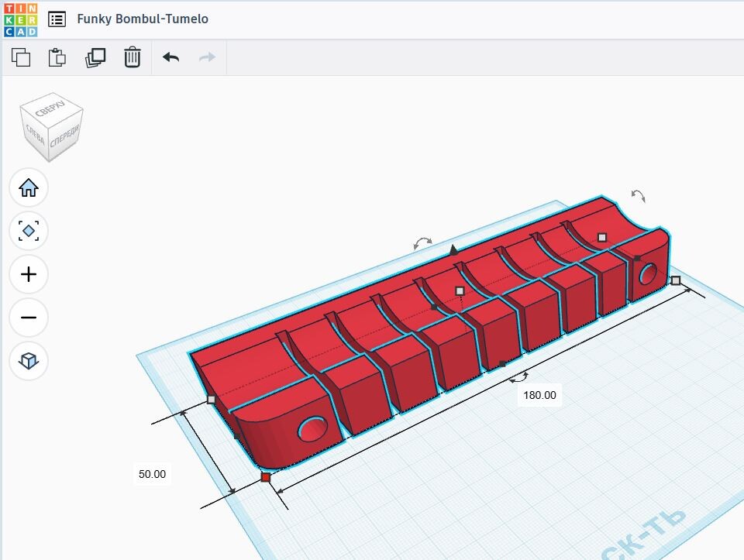Click the Copy icon in toolbar
Viewport: 744px width, 560px height.
click(21, 57)
